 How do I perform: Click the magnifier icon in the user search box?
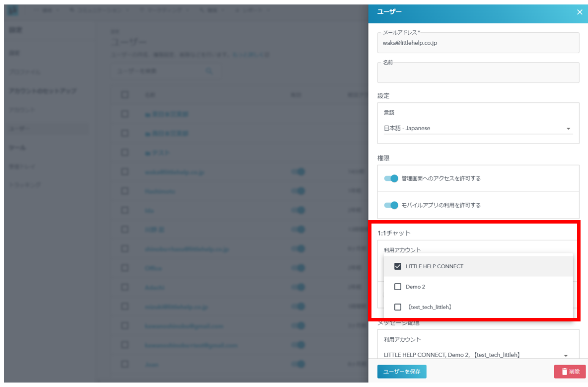click(x=209, y=72)
